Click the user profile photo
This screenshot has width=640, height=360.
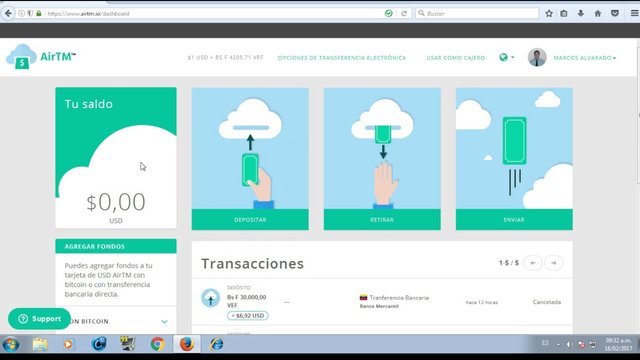(x=537, y=57)
